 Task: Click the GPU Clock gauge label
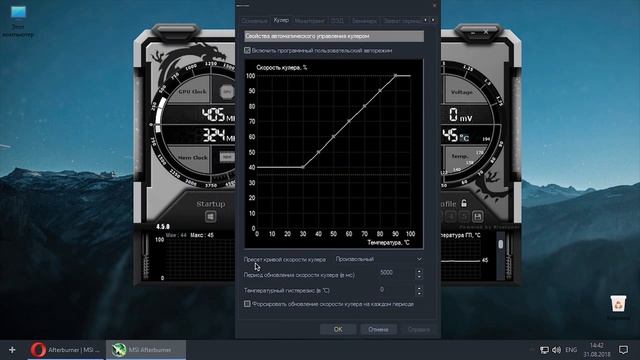[192, 91]
